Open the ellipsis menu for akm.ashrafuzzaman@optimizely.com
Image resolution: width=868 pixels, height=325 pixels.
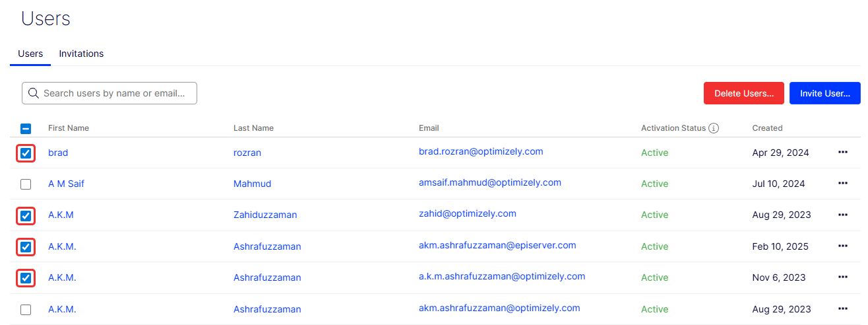pos(842,309)
